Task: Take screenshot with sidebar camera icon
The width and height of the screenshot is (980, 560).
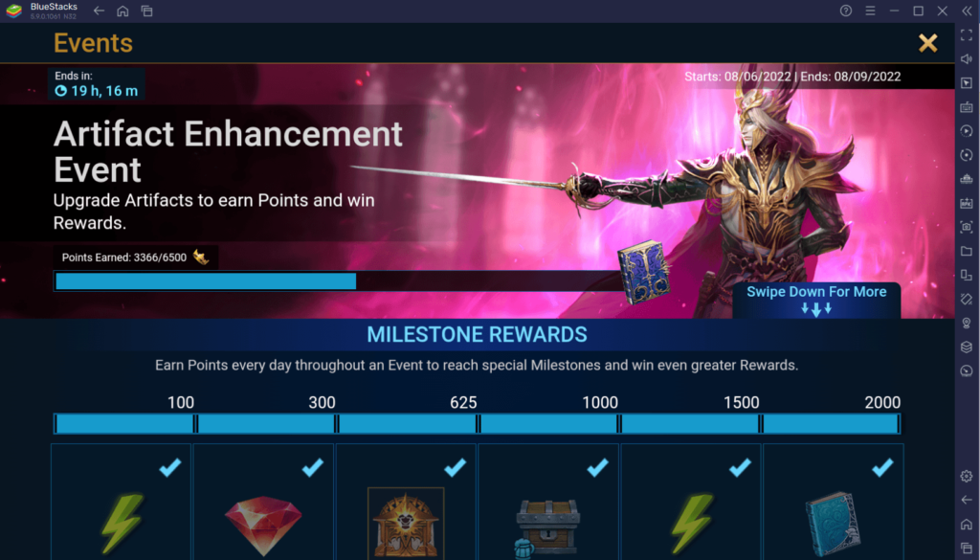Action: coord(967,227)
